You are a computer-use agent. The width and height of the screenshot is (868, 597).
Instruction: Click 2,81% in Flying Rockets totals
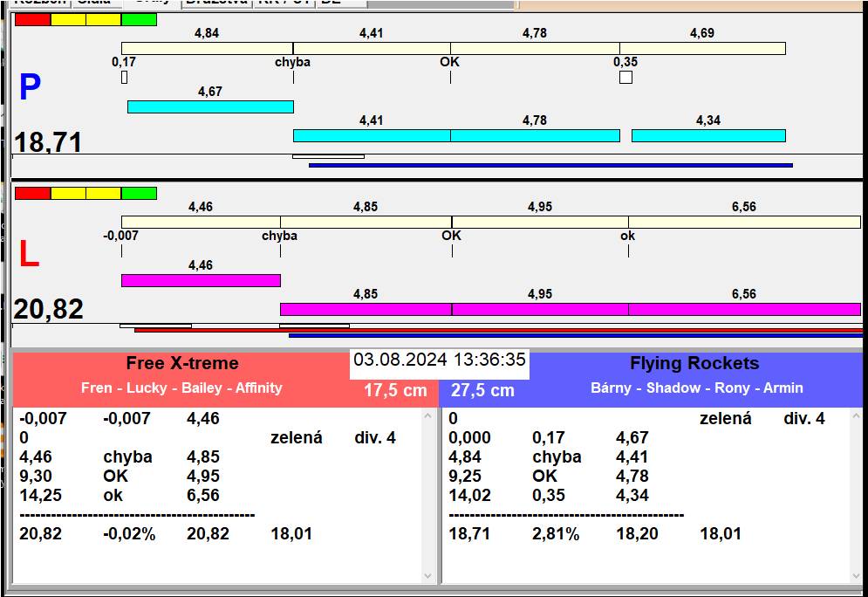[556, 533]
